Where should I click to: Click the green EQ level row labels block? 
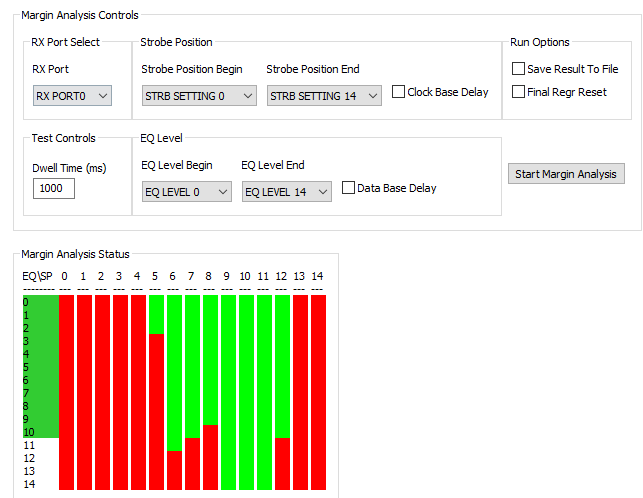41,366
